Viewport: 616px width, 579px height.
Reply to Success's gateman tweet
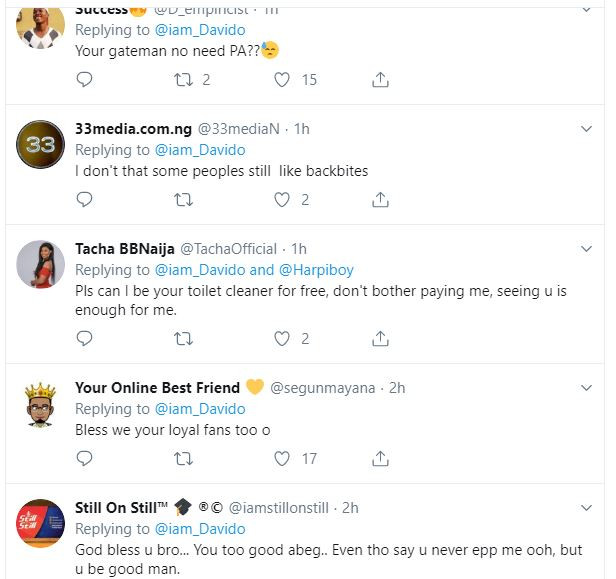[x=84, y=79]
